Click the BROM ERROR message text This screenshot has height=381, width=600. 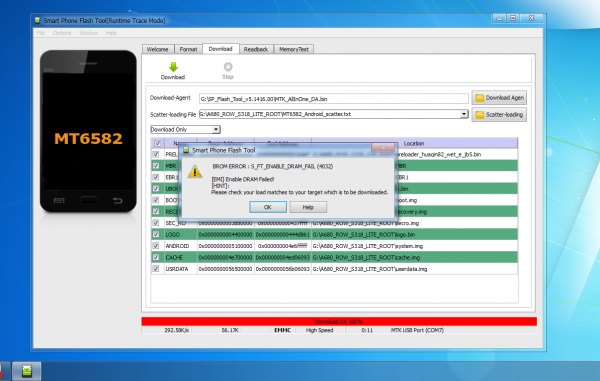[273, 166]
